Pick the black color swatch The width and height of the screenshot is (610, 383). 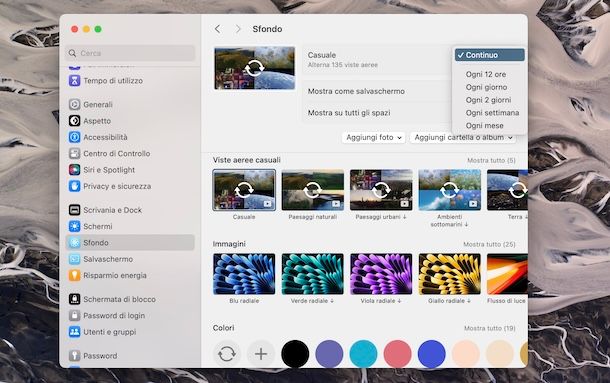[x=295, y=354]
